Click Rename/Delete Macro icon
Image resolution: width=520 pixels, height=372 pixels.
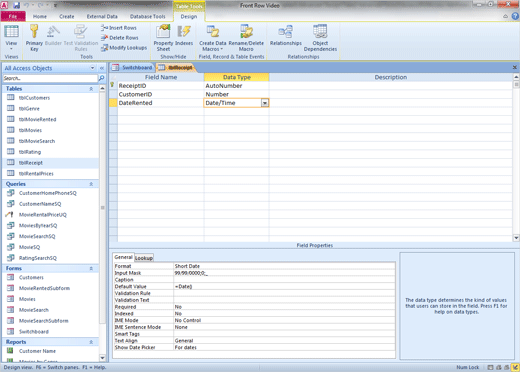click(246, 37)
